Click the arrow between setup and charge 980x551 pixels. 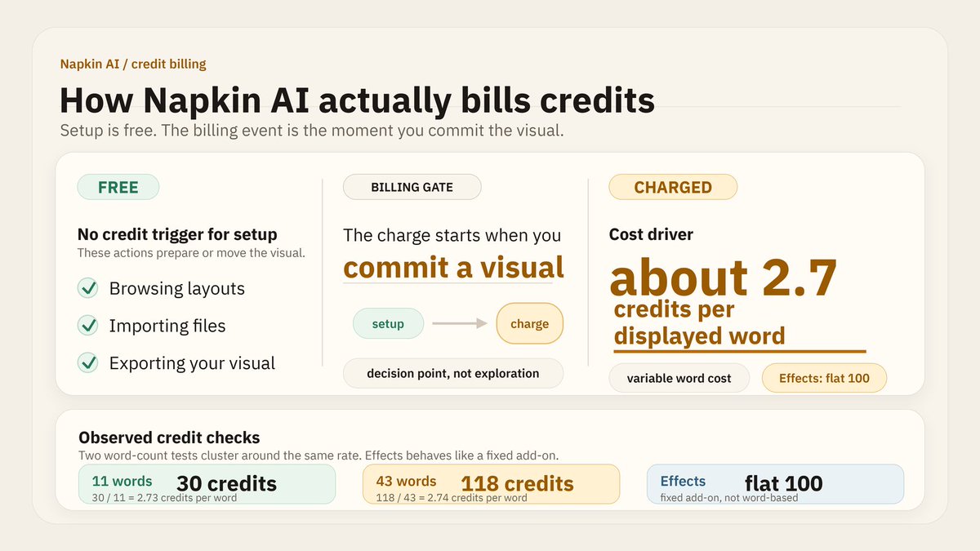pyautogui.click(x=460, y=324)
